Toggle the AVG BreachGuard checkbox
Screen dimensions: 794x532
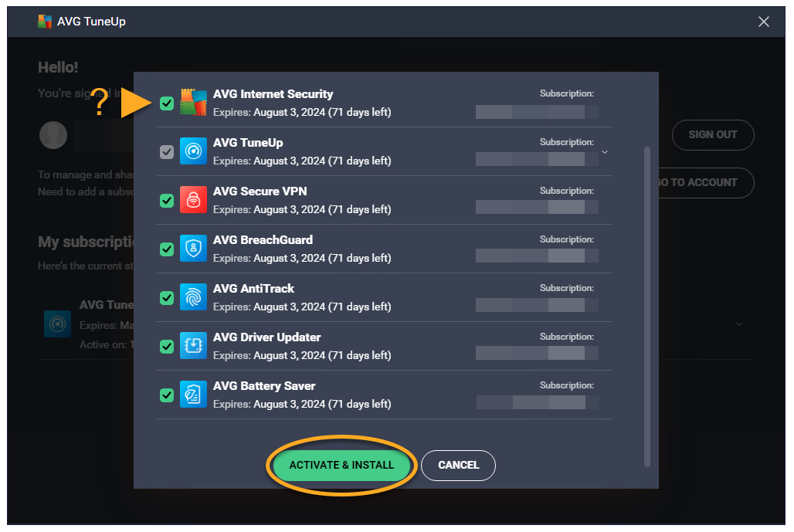167,249
